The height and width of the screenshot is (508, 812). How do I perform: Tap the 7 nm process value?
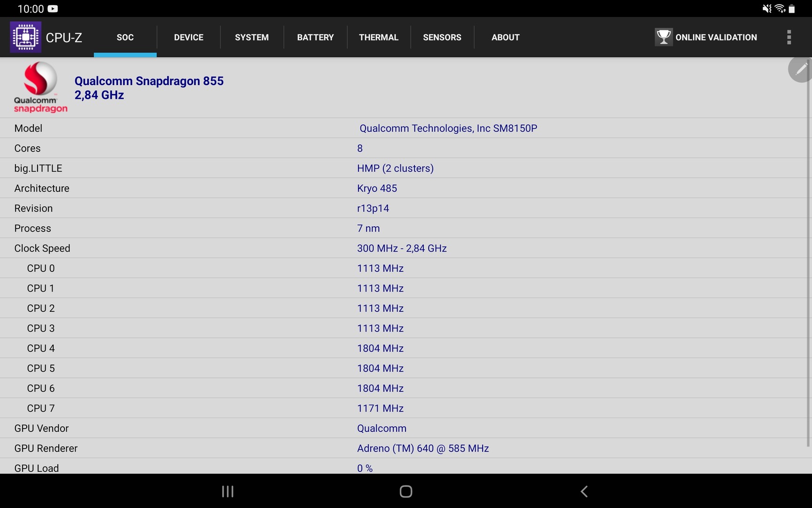368,228
